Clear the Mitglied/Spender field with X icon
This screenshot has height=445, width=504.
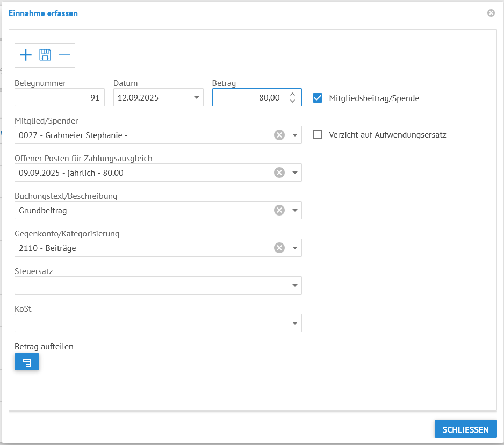click(x=279, y=135)
